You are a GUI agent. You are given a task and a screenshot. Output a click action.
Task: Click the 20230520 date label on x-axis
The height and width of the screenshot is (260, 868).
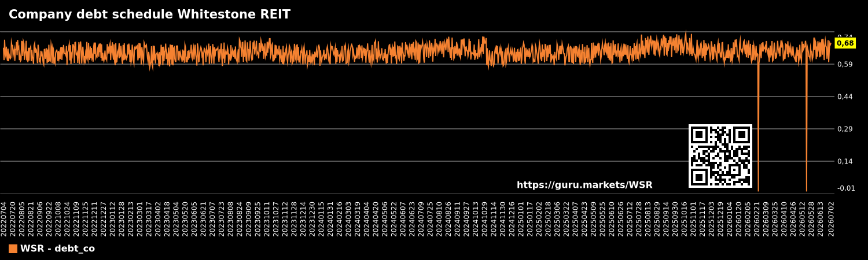[x=186, y=219]
